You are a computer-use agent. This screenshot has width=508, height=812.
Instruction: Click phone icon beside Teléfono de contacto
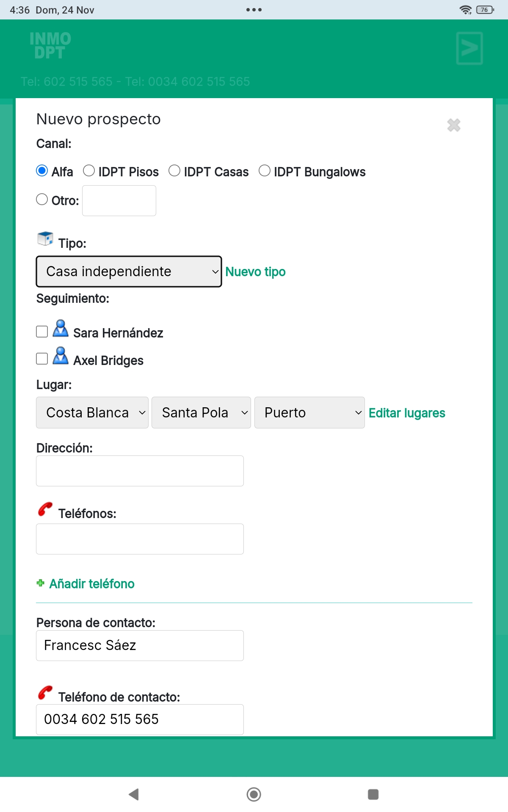point(45,693)
